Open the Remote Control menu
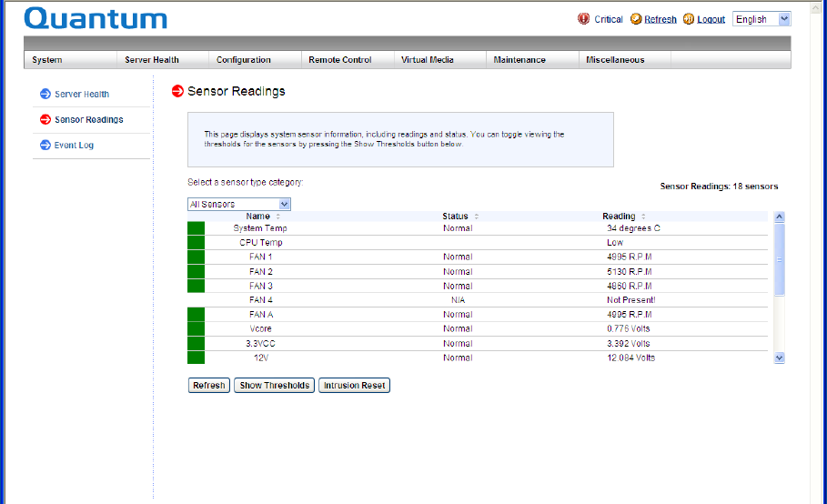Viewport: 827px width, 504px height. click(x=340, y=60)
